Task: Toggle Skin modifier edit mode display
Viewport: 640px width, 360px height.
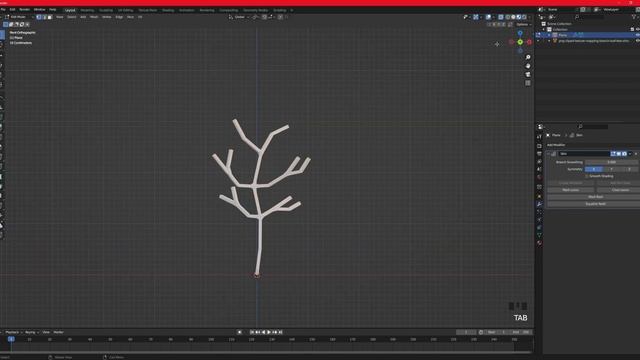Action: pyautogui.click(x=613, y=154)
